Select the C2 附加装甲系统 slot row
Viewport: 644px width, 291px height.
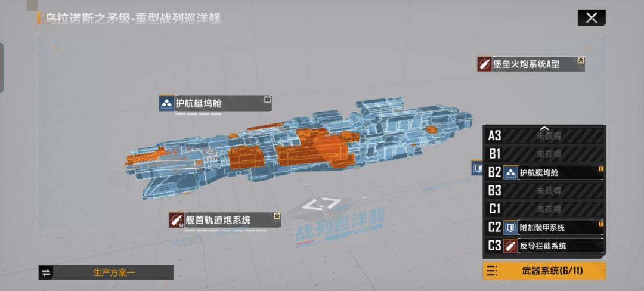(x=544, y=228)
